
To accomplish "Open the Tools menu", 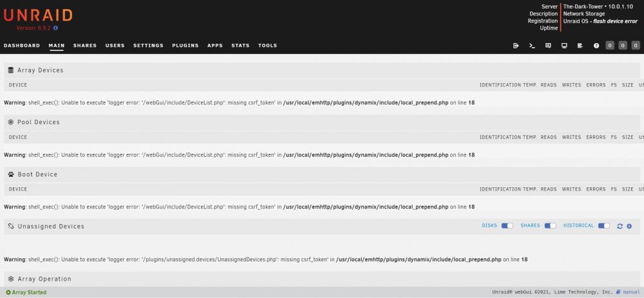I will (267, 46).
